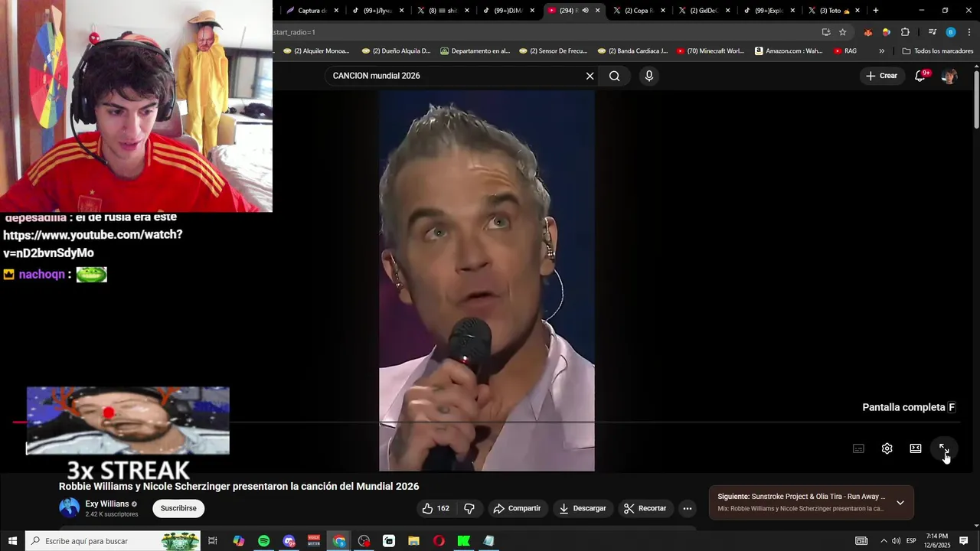Open the Exy Willians channel avatar
Image resolution: width=980 pixels, height=551 pixels.
69,508
